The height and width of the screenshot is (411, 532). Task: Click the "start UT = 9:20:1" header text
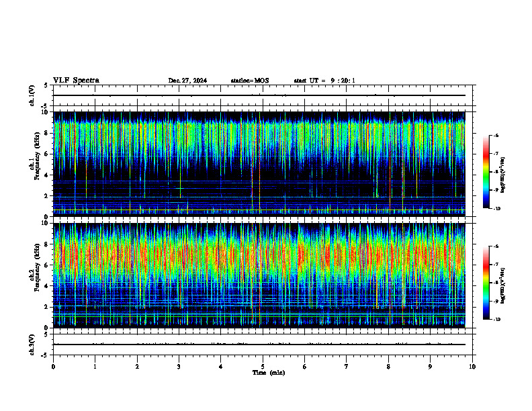point(324,81)
